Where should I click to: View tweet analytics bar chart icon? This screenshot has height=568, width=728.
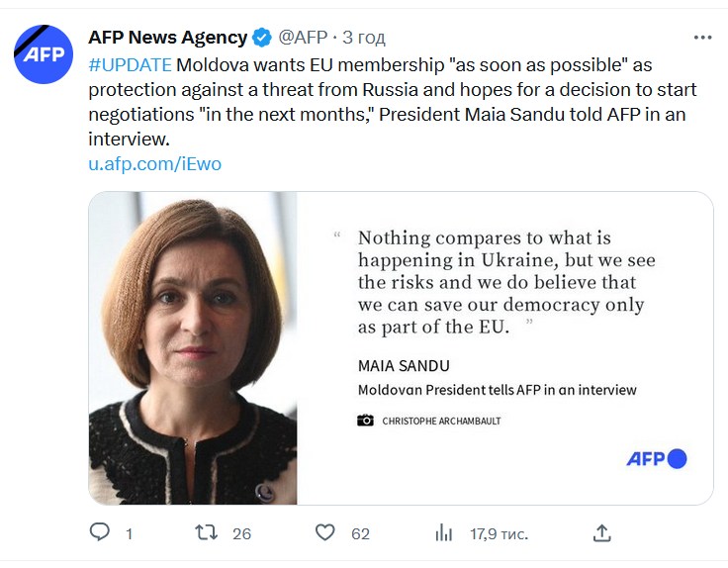[444, 532]
